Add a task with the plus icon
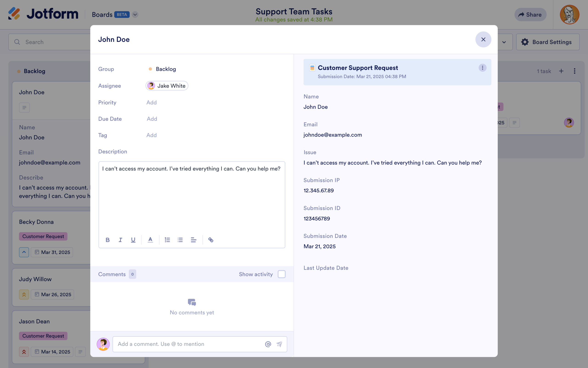 click(561, 71)
